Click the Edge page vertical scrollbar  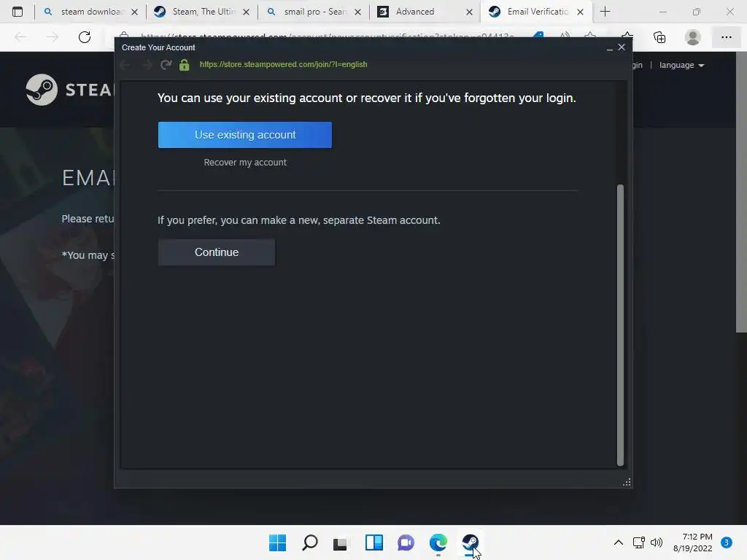click(x=741, y=192)
